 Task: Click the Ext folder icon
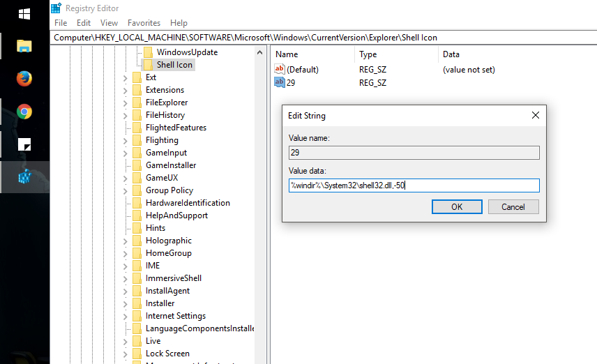137,77
